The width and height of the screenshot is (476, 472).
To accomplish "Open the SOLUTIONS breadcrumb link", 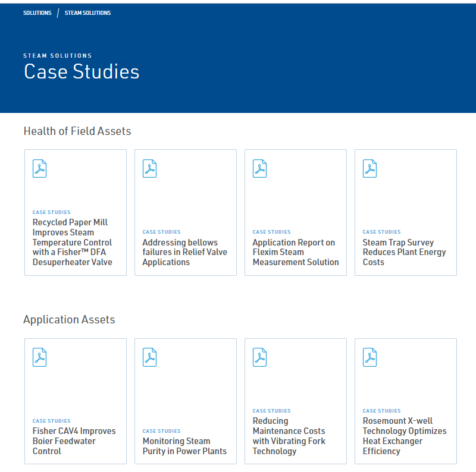I will [x=37, y=12].
